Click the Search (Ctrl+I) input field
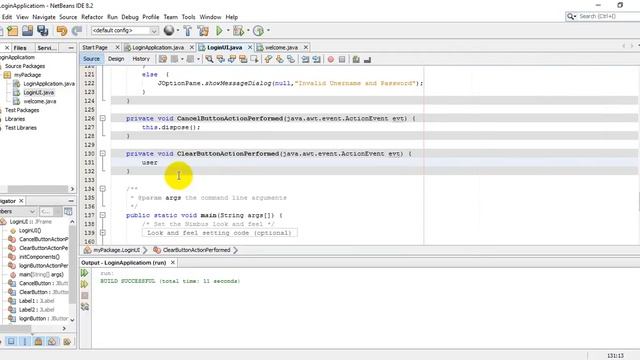Screen dimensions: 640x360 602,16
